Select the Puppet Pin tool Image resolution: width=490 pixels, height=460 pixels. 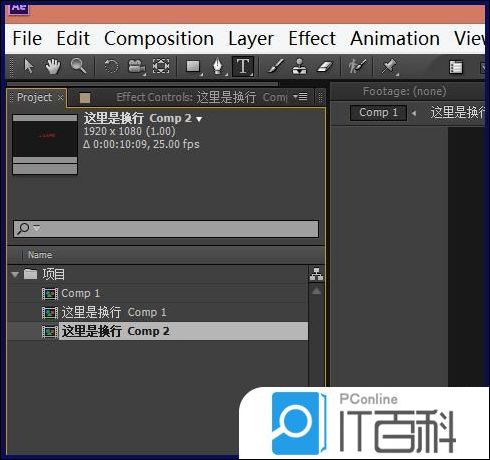coord(389,66)
